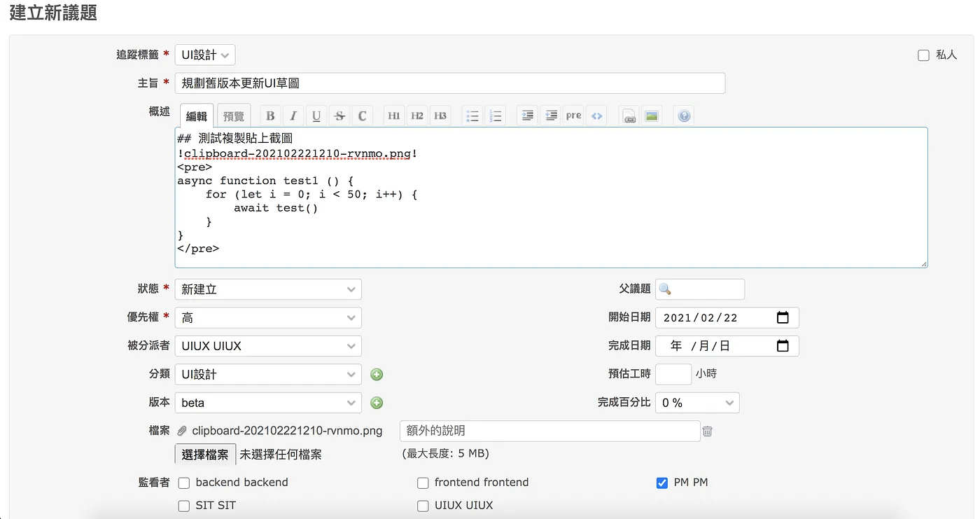Click into the description text area

(552, 198)
